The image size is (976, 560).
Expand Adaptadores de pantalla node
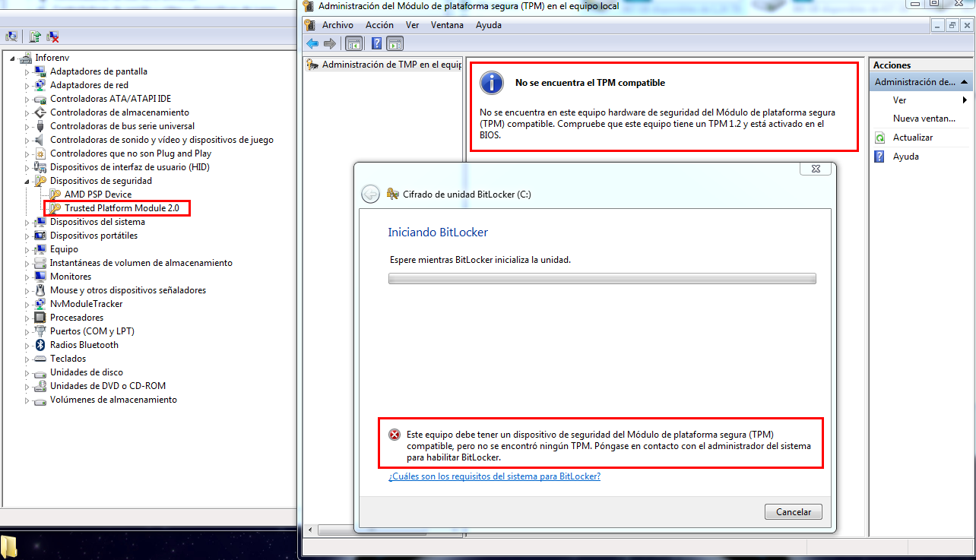click(x=27, y=71)
